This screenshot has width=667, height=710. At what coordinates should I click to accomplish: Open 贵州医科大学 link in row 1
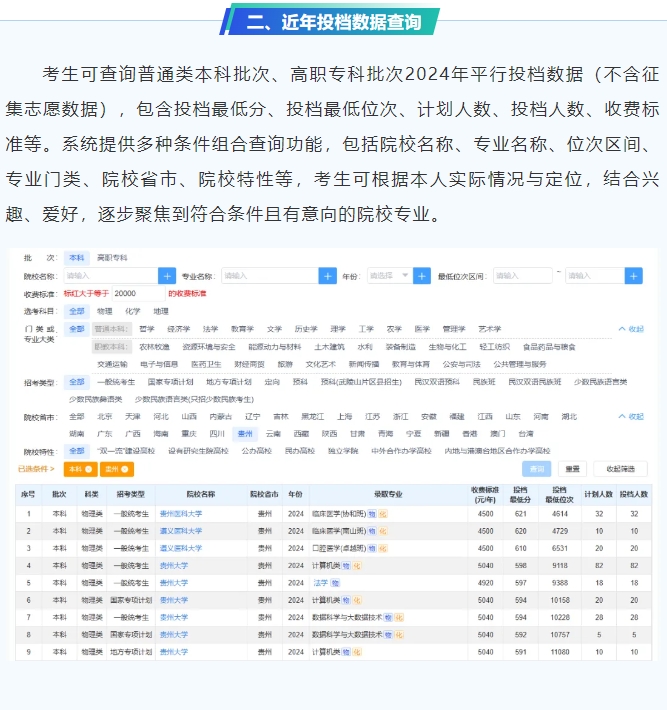tap(181, 514)
